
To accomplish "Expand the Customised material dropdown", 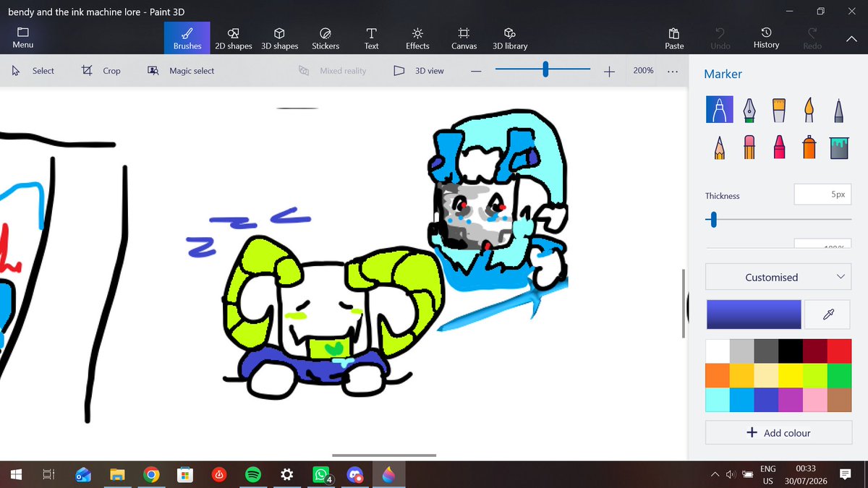I will [778, 277].
